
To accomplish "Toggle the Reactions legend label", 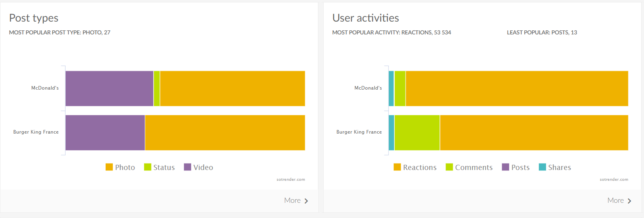I will tap(420, 167).
